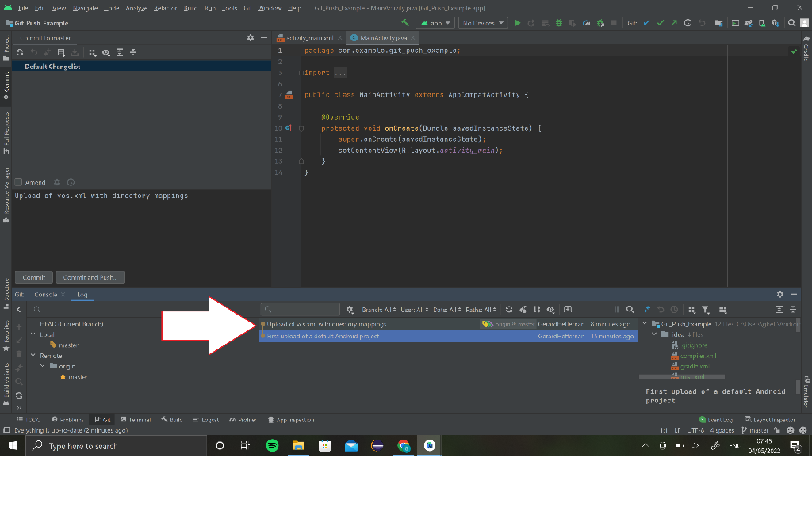
Task: Run the app with the green Run icon
Action: pyautogui.click(x=517, y=22)
